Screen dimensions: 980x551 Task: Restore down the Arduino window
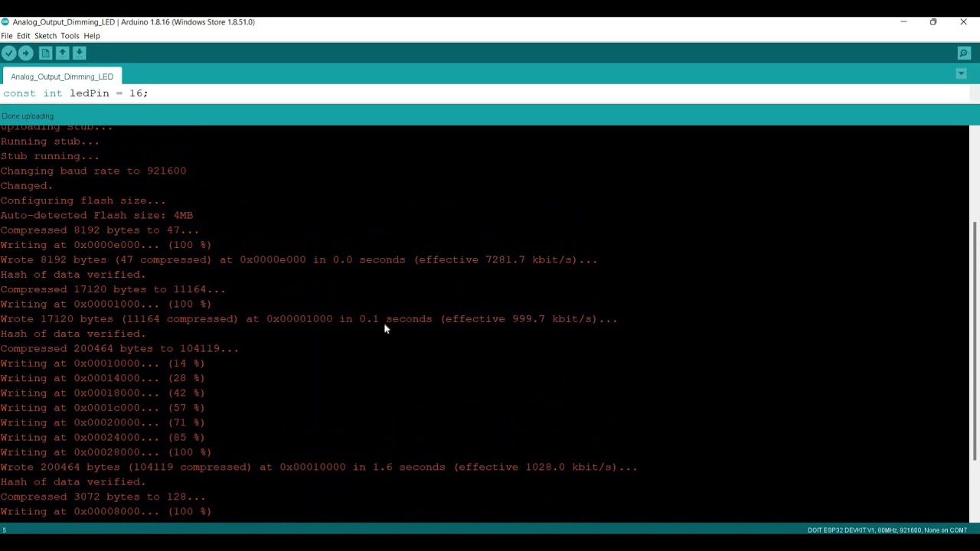click(933, 21)
